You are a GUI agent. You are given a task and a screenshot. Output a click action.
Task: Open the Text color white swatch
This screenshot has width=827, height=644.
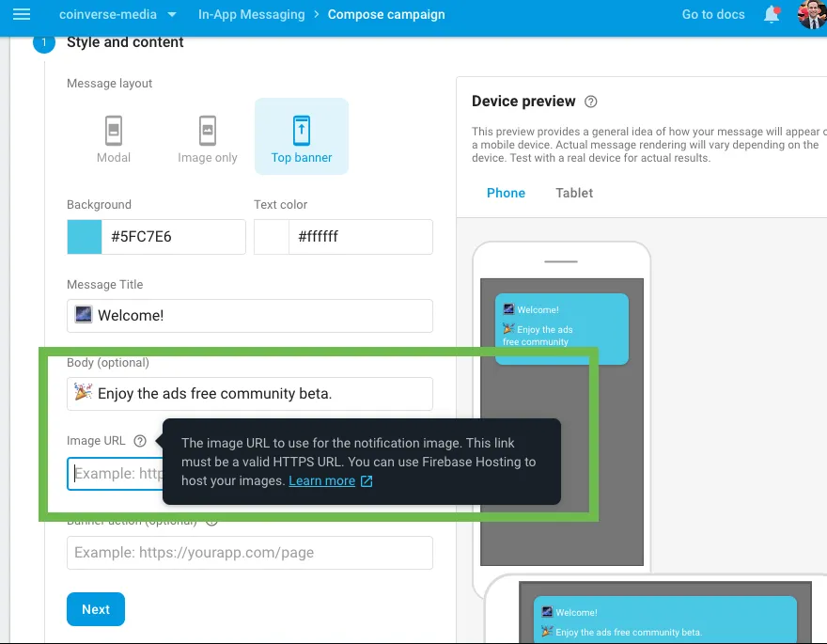click(272, 237)
